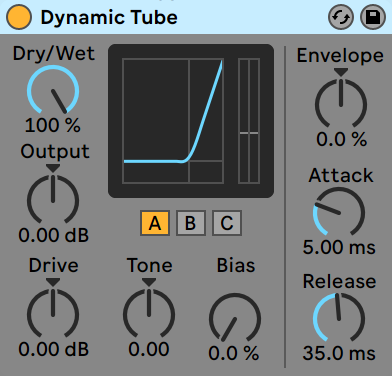This screenshot has width=392, height=376.
Task: Click the Dry/Wet label
Action: pyautogui.click(x=54, y=53)
